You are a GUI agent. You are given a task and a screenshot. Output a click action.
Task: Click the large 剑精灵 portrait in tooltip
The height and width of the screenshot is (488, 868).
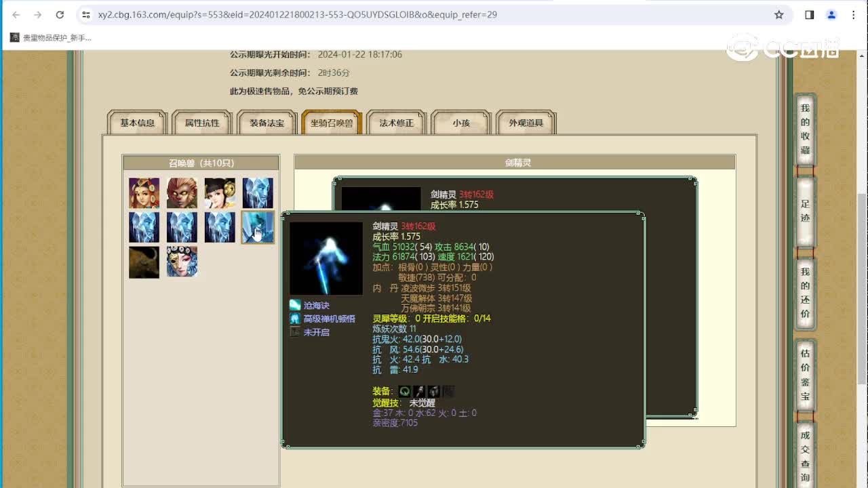click(326, 258)
